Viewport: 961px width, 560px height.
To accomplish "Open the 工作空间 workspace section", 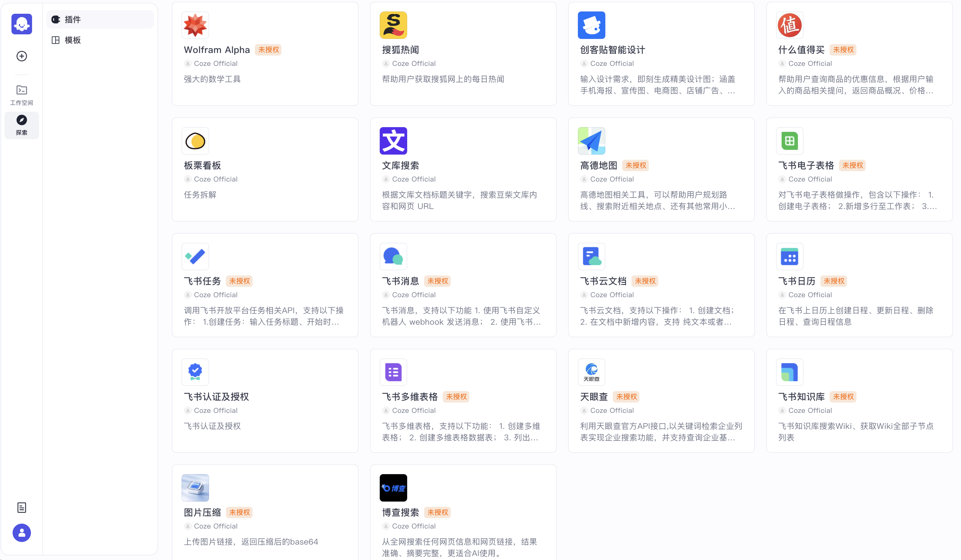I will coord(22,95).
